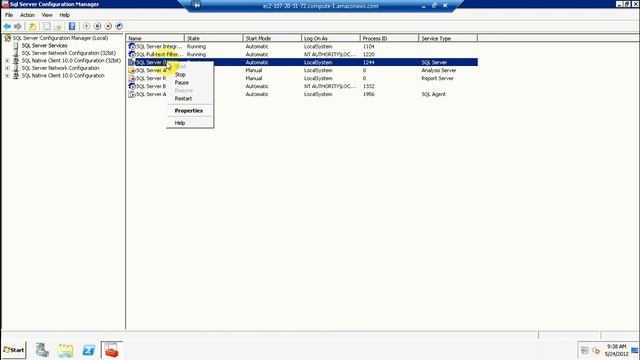Click the Start Service play toolbar icon

tap(87, 26)
